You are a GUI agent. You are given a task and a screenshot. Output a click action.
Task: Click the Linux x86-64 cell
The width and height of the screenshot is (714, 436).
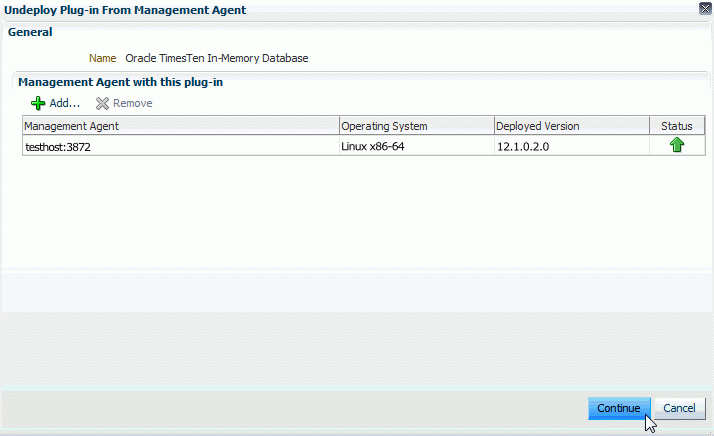coord(417,146)
